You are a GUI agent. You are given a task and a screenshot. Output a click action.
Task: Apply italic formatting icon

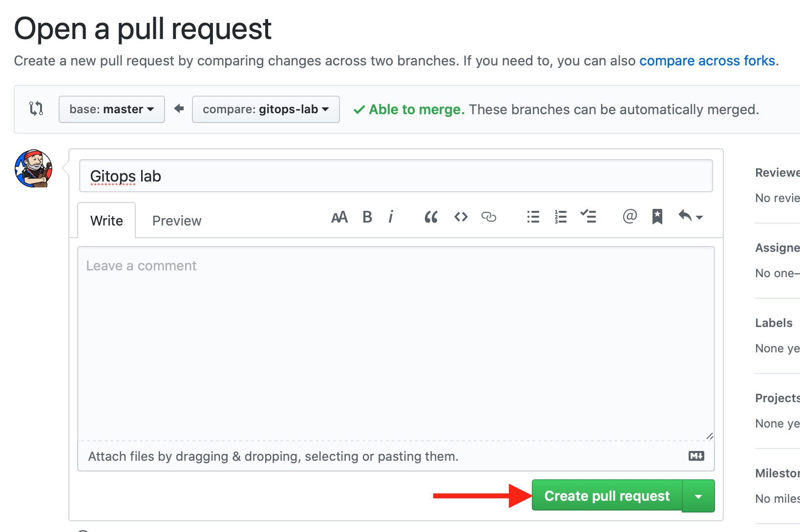pos(391,217)
